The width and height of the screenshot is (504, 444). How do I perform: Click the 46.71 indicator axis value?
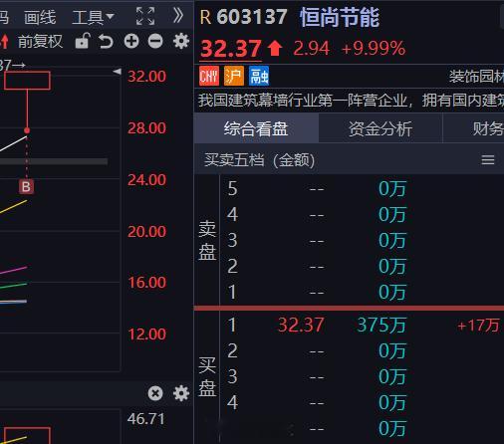pos(146,419)
